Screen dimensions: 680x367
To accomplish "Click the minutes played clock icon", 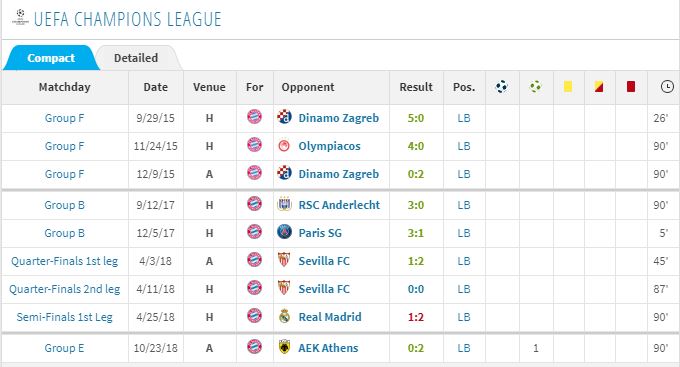I will [667, 87].
